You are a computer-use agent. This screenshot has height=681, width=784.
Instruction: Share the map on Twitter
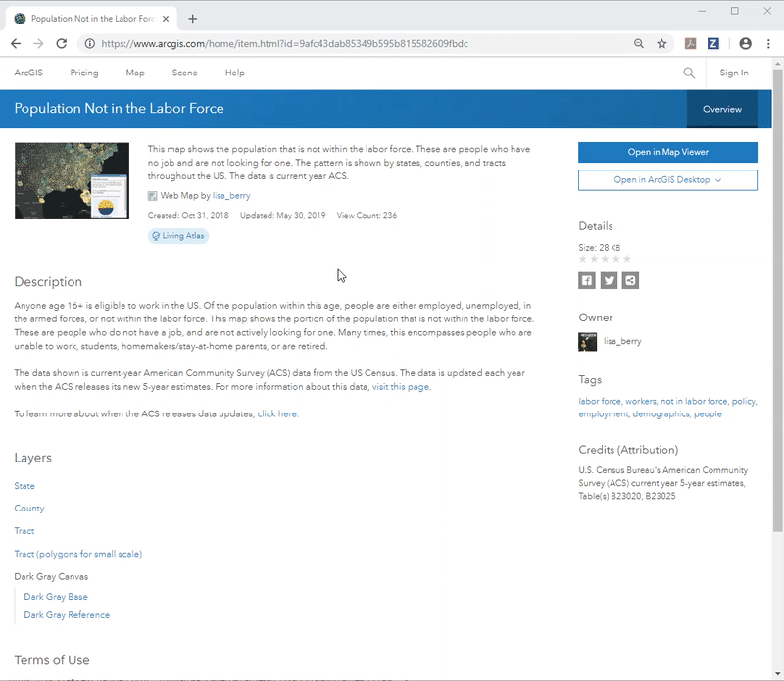point(609,280)
